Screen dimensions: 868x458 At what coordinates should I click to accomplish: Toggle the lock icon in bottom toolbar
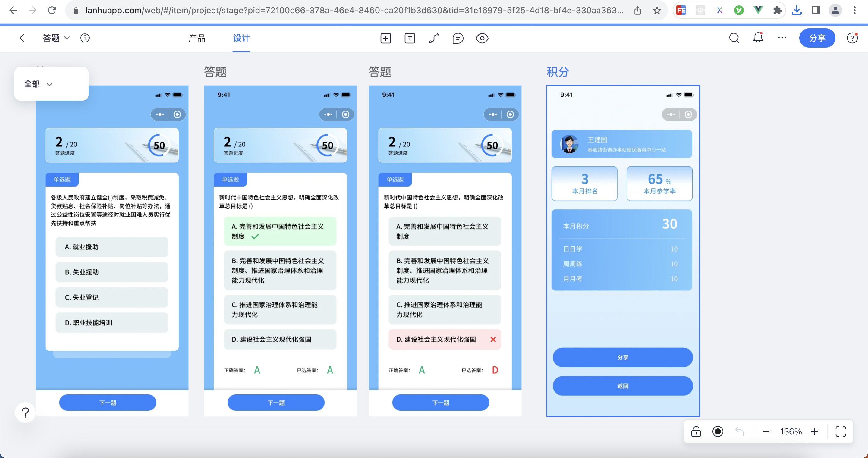click(696, 431)
